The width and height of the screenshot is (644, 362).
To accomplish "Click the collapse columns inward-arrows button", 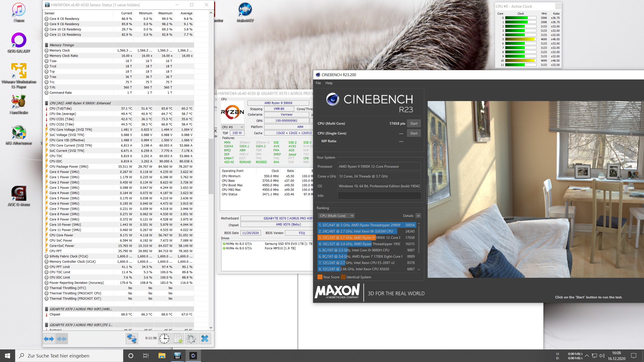I will [62, 339].
